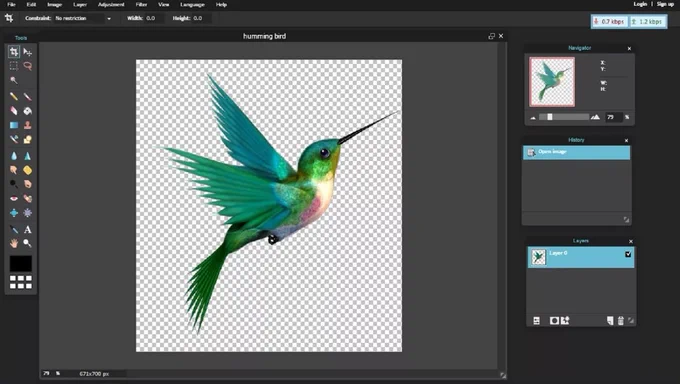Image resolution: width=680 pixels, height=384 pixels.
Task: Delete the selected layer trash icon
Action: pos(621,321)
